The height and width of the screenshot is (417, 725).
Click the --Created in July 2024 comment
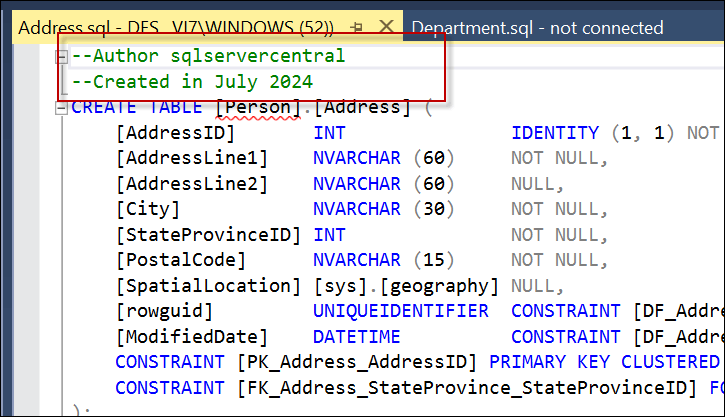pos(192,82)
